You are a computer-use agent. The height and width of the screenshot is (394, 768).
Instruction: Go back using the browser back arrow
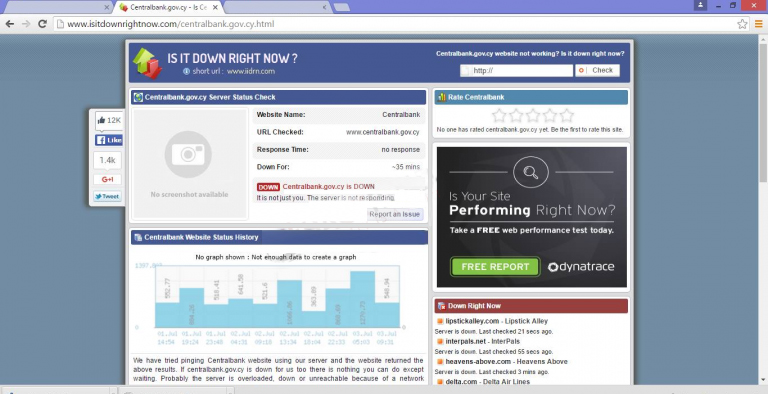10,24
